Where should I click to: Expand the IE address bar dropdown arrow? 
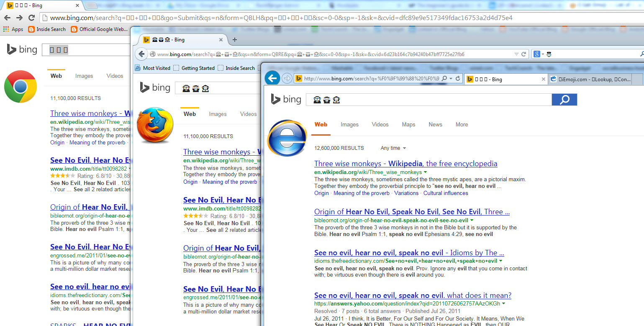point(451,79)
